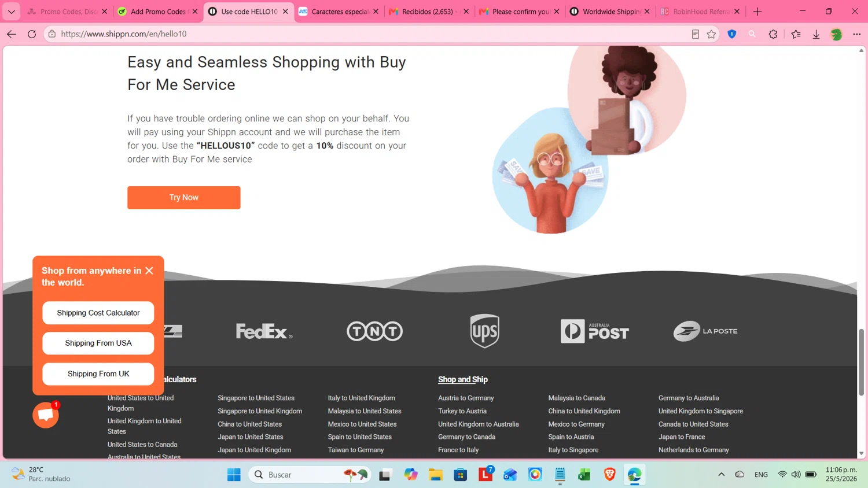This screenshot has height=488, width=868.
Task: Click the La Poste logo
Action: coord(705,331)
